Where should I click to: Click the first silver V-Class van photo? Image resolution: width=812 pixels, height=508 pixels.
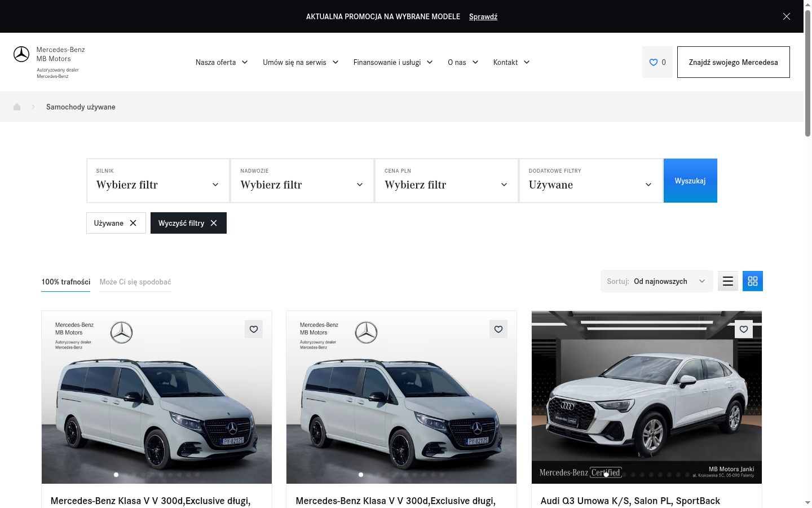point(157,397)
